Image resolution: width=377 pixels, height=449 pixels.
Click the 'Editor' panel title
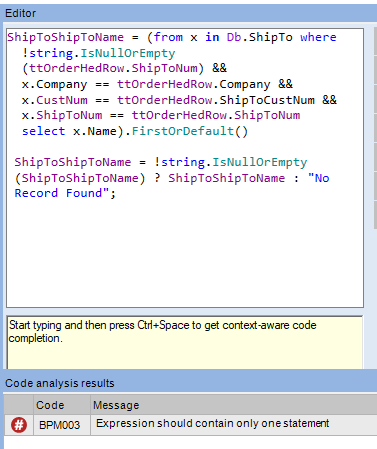[x=20, y=13]
